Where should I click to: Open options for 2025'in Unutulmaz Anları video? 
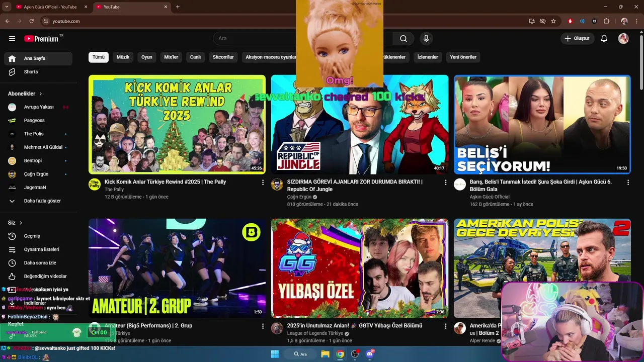point(445,326)
